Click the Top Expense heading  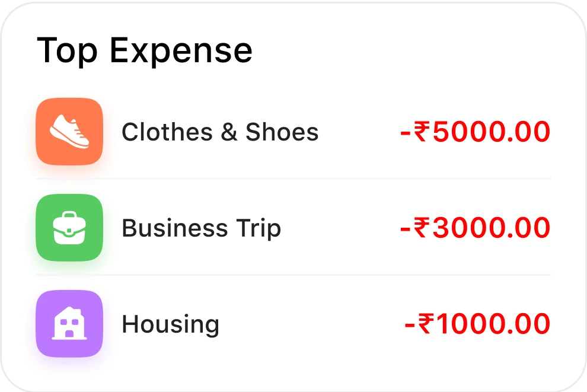(x=145, y=50)
